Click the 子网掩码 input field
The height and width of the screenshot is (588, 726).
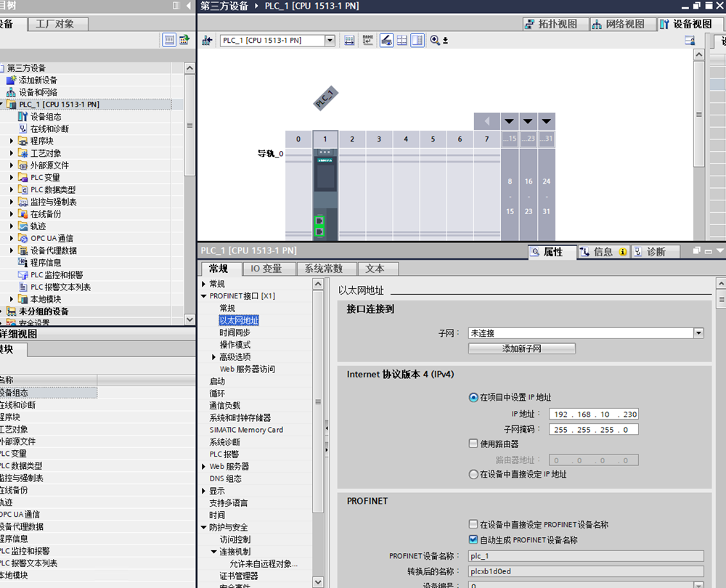point(594,429)
